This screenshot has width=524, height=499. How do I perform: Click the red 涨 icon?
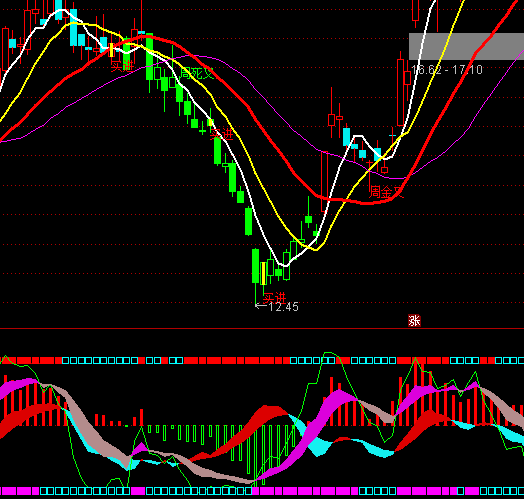click(414, 321)
